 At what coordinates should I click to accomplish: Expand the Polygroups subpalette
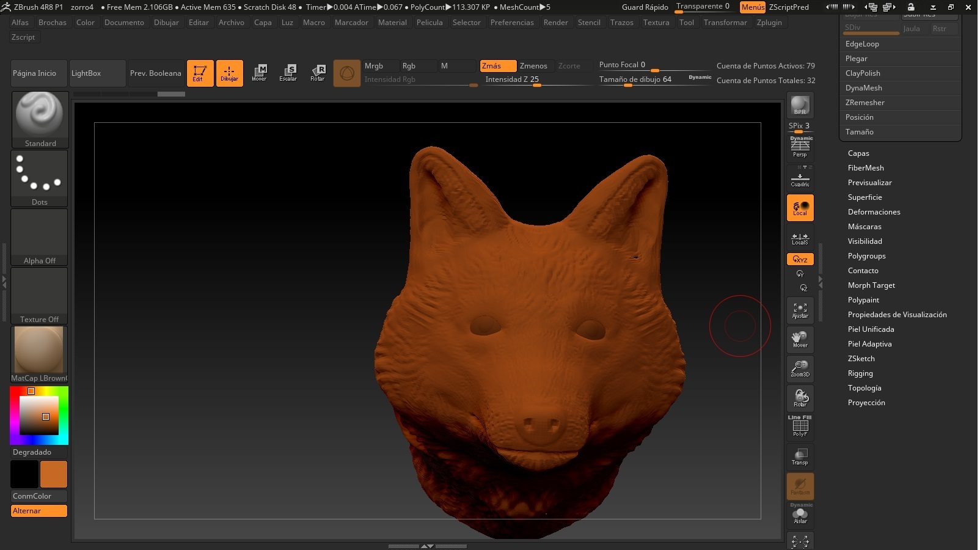(866, 256)
